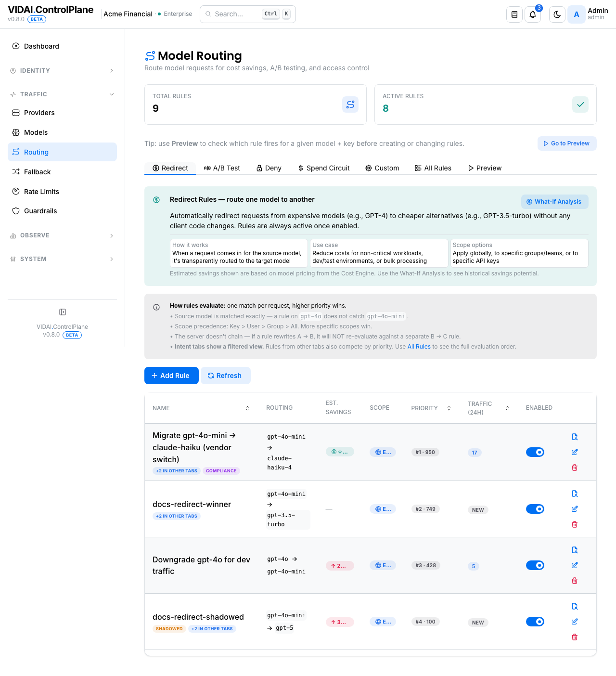Turn off Downgrade gpt-4o rule toggle
This screenshot has height=676, width=616.
[535, 565]
